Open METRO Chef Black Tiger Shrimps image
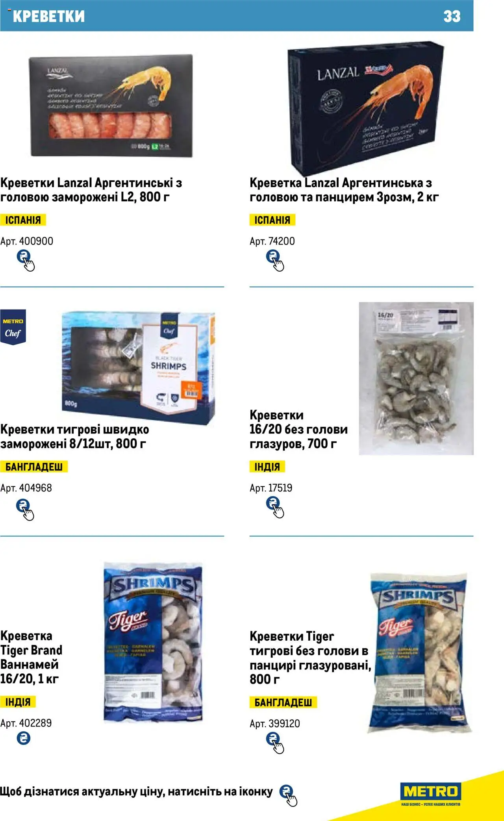 tap(139, 367)
